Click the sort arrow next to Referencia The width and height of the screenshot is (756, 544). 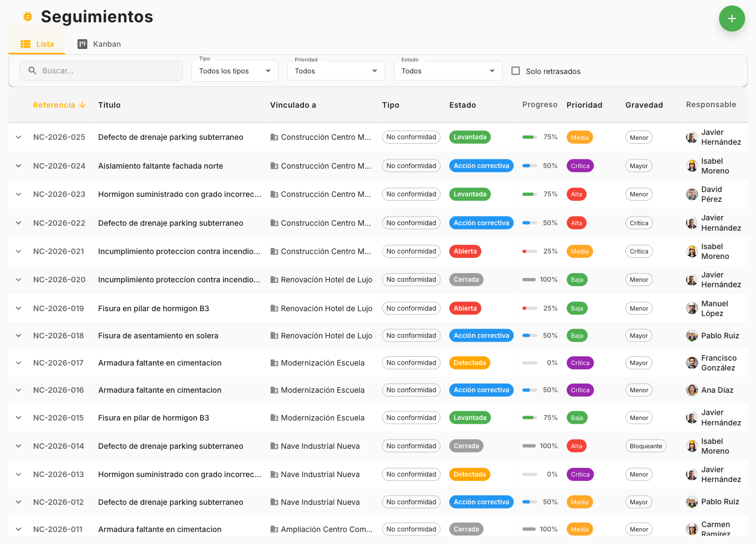83,105
